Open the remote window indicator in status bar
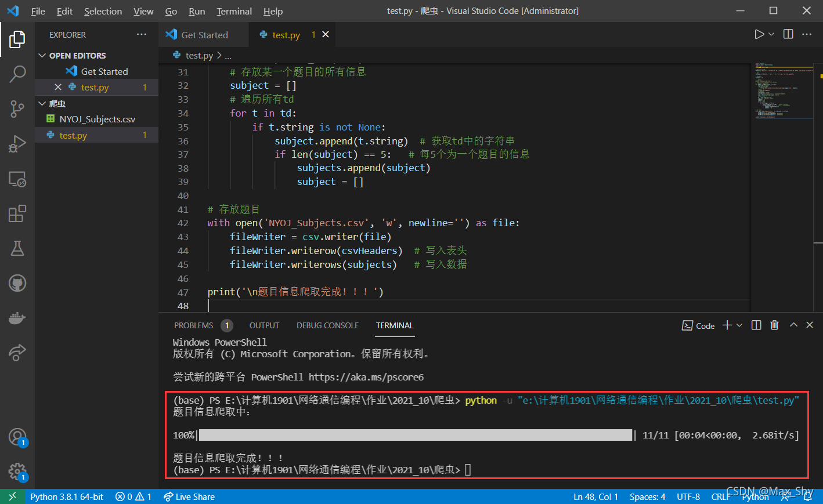This screenshot has width=823, height=504. tap(12, 496)
